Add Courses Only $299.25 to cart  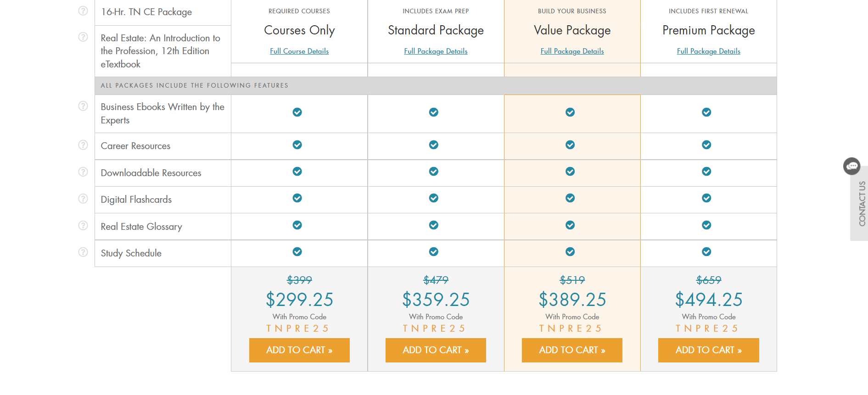[299, 350]
